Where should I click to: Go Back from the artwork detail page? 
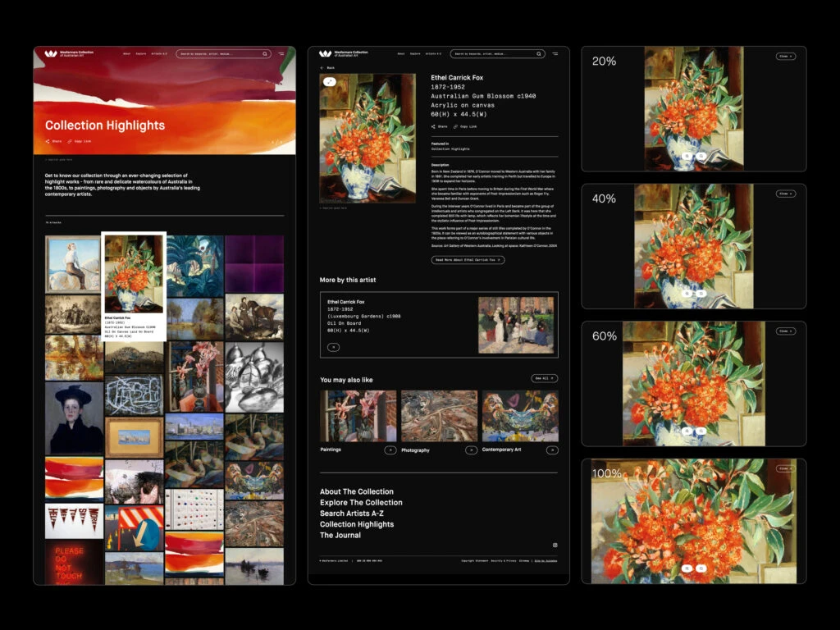pos(327,67)
